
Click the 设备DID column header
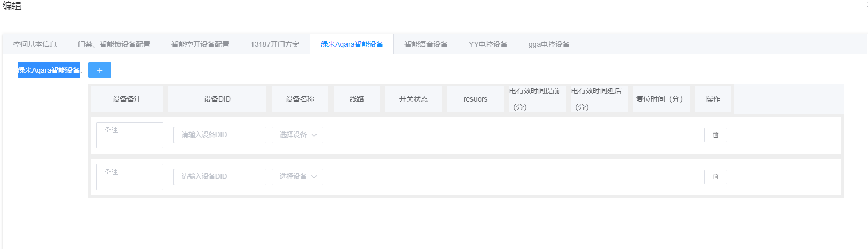click(x=217, y=99)
